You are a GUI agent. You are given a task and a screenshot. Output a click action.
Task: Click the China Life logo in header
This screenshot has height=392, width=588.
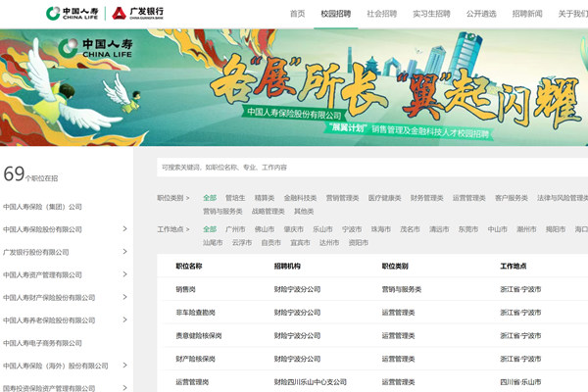72,13
